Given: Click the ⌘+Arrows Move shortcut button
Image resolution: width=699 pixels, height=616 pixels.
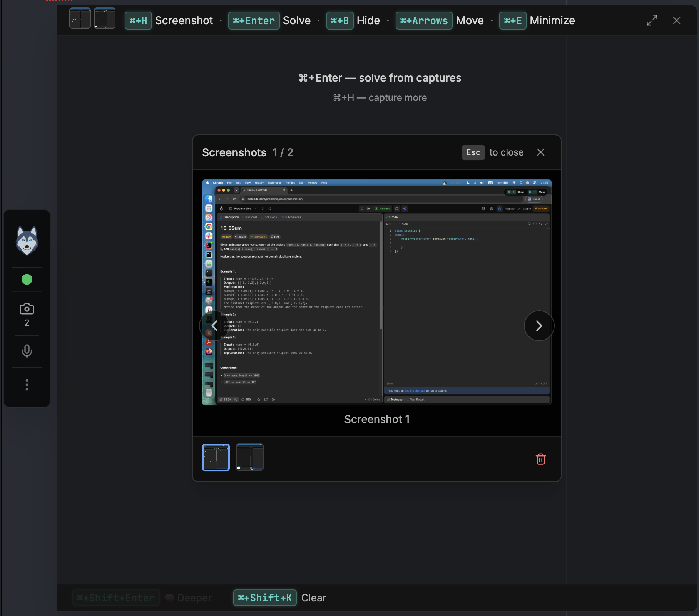Looking at the screenshot, I should click(440, 21).
